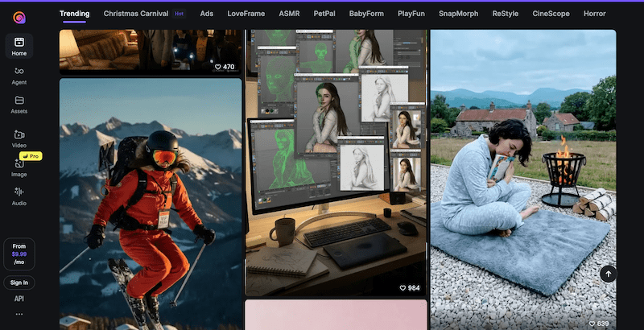The height and width of the screenshot is (330, 644).
Task: Switch to the Trending tab
Action: point(74,14)
